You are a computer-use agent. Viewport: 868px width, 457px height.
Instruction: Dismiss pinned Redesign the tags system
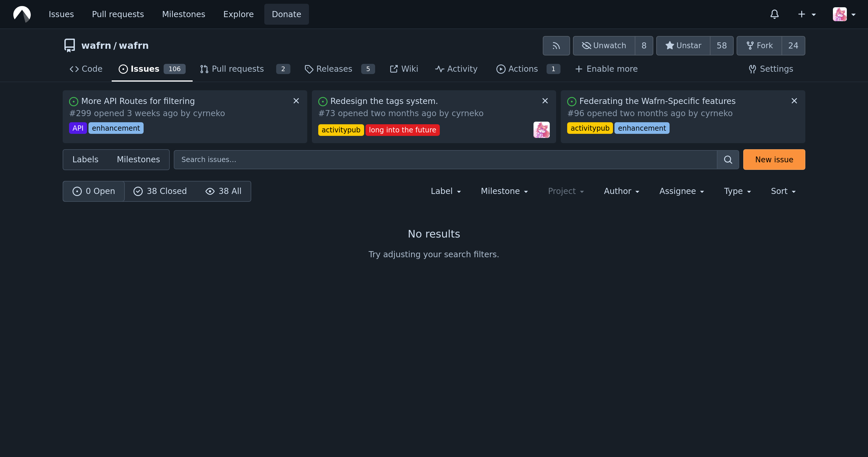pyautogui.click(x=545, y=101)
